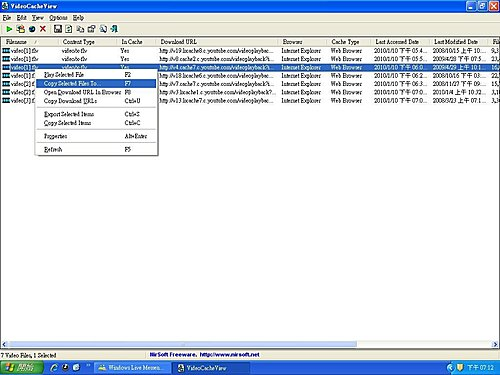
Task: Choose Copy Download URLs menu entry
Action: 96,101
